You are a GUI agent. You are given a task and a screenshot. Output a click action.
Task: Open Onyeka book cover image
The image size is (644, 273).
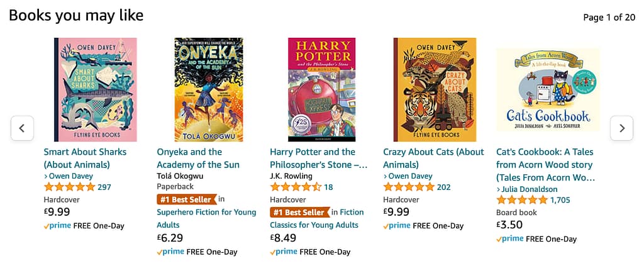[x=208, y=89]
